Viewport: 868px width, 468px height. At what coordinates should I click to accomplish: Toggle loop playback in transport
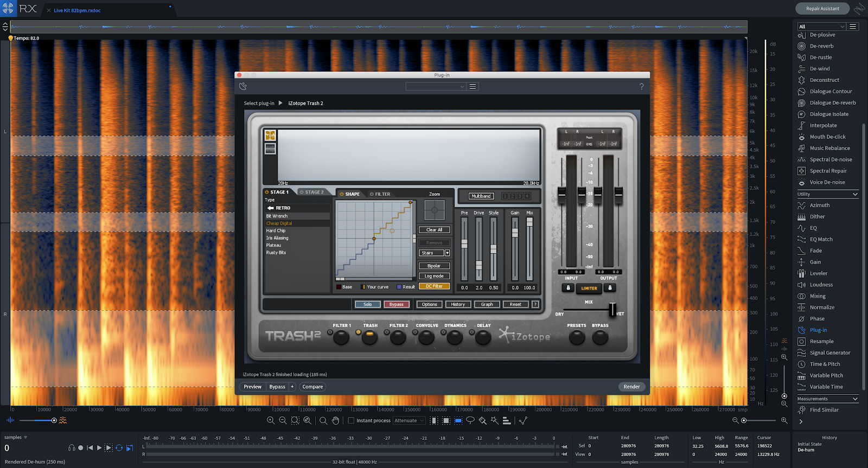coord(119,448)
